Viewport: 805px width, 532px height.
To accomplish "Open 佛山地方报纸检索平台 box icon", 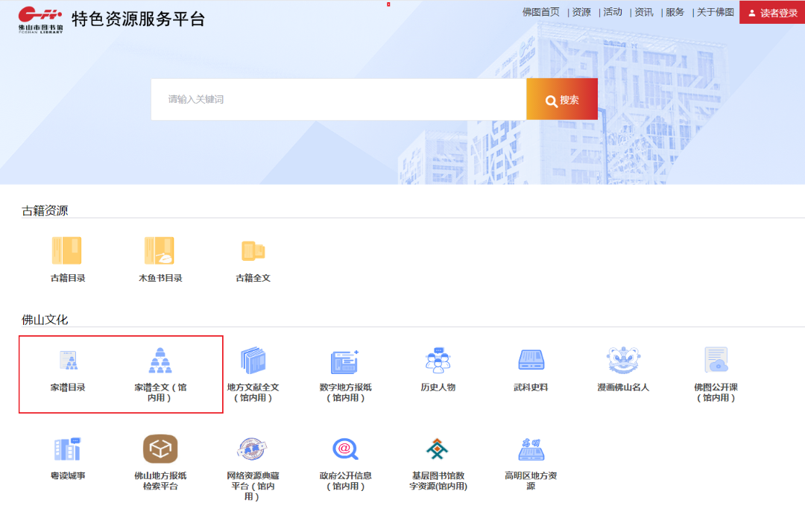I will click(x=160, y=449).
